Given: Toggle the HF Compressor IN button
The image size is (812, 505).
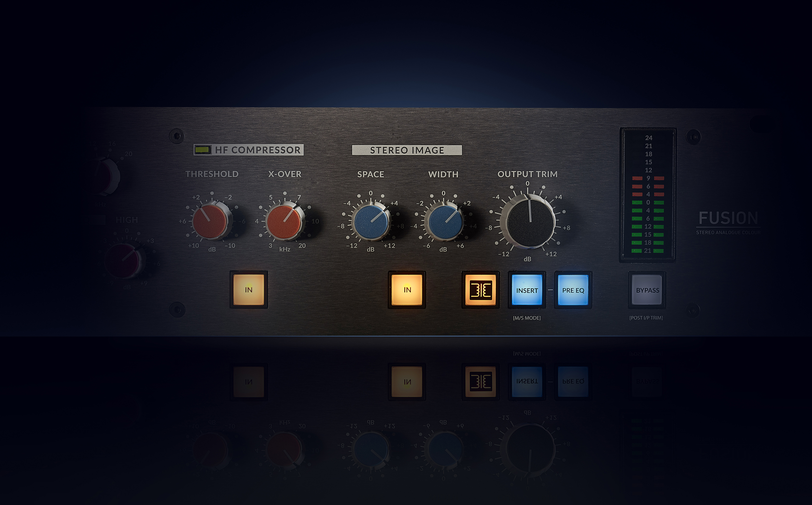Looking at the screenshot, I should 249,290.
